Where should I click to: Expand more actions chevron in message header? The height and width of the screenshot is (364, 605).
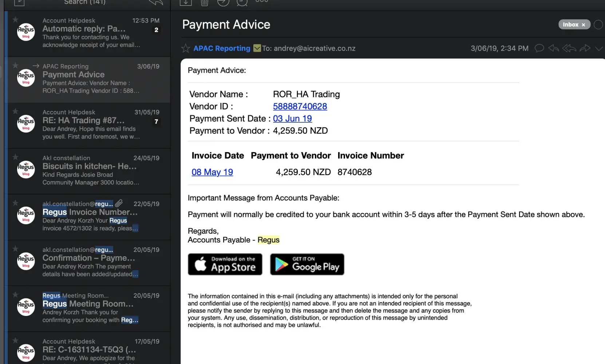599,48
